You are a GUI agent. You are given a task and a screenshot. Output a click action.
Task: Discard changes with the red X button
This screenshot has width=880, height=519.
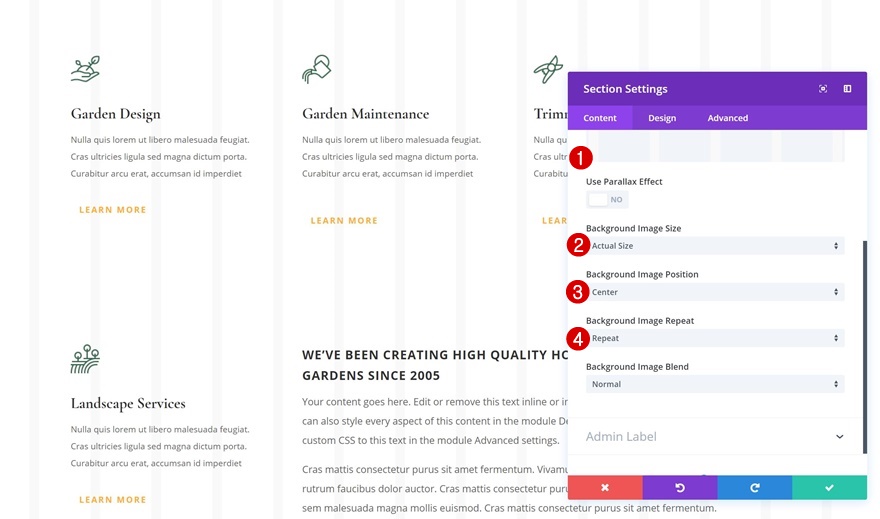(x=605, y=487)
